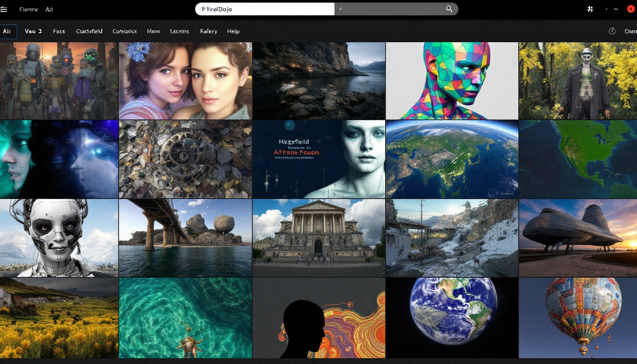The width and height of the screenshot is (637, 364).
Task: Open the Face tab
Action: (x=59, y=31)
